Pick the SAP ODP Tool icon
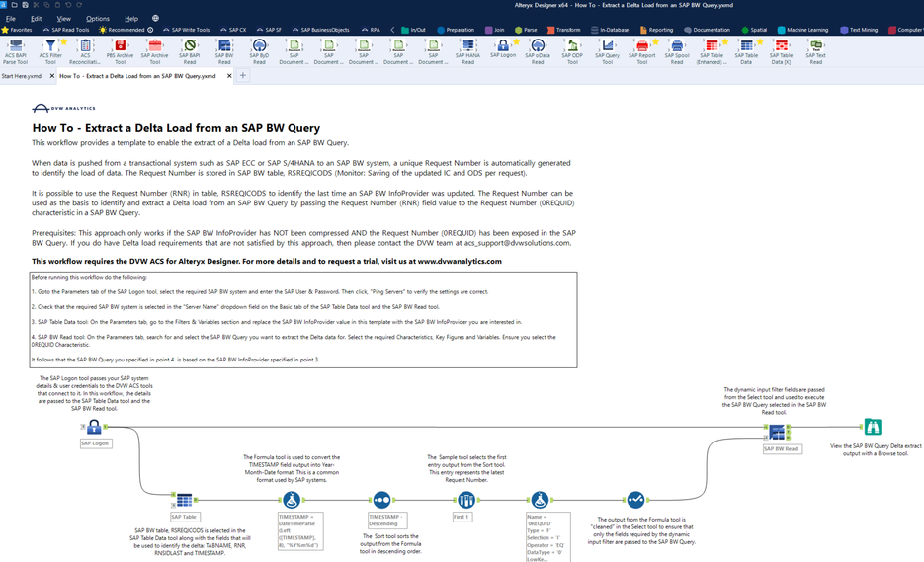Image resolution: width=924 pixels, height=562 pixels. [x=572, y=46]
